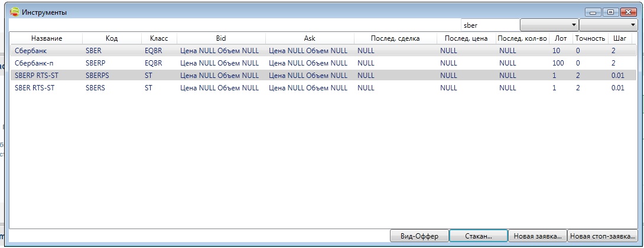Click lot value 10 in Сбербанк row

tap(556, 51)
